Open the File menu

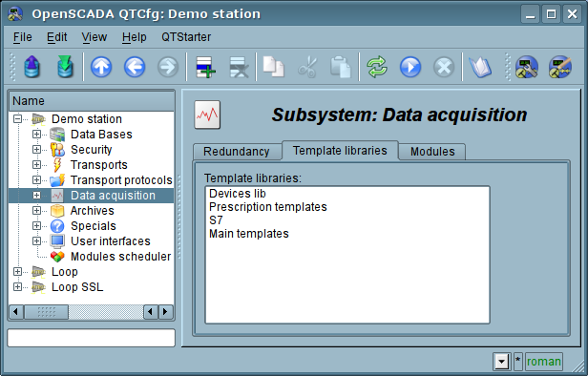tap(23, 37)
